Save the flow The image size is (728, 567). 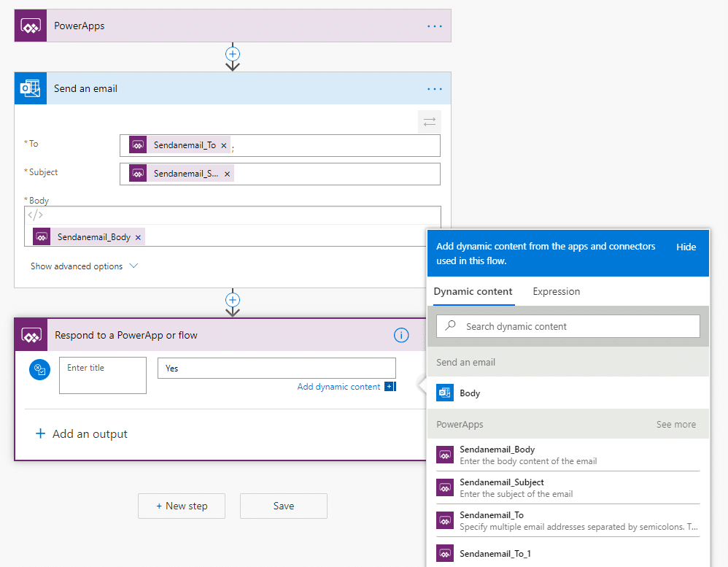coord(284,506)
